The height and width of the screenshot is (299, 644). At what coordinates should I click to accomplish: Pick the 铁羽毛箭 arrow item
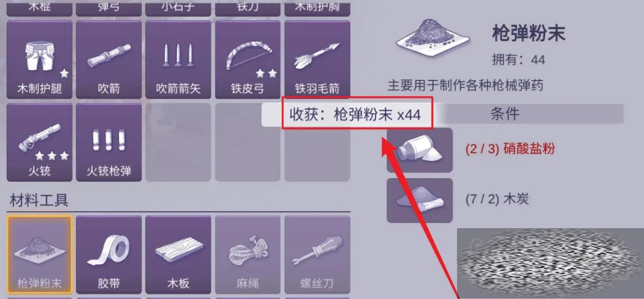coord(317,60)
